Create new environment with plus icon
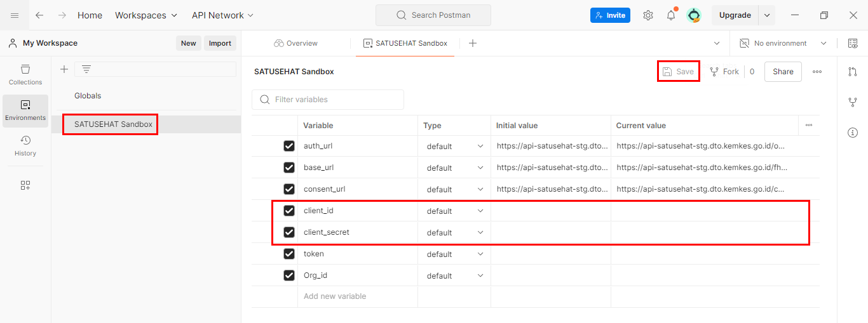Viewport: 868px width, 323px height. tap(64, 69)
